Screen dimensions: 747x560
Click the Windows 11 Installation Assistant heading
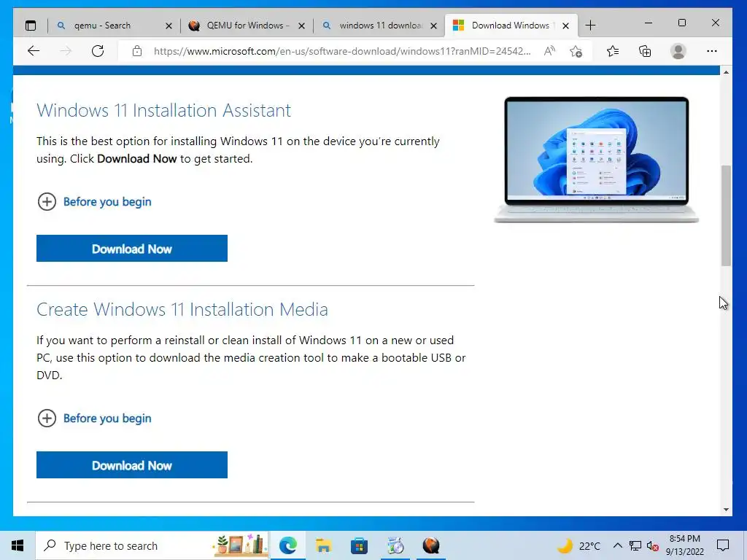pos(163,111)
